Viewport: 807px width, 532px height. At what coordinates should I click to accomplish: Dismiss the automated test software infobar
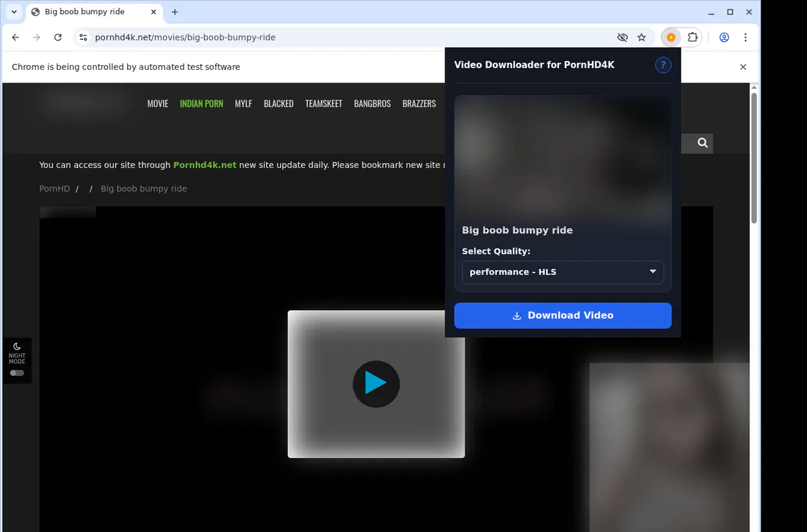[x=743, y=67]
